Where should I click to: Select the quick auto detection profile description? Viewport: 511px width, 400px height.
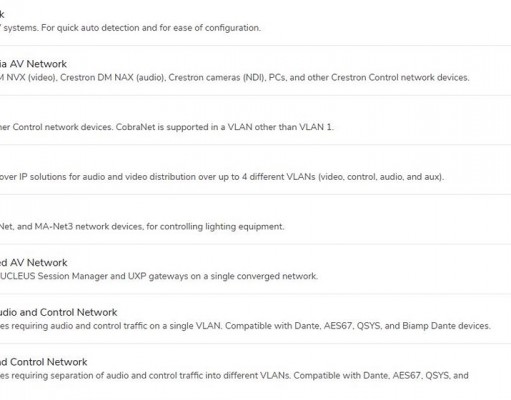[130, 28]
